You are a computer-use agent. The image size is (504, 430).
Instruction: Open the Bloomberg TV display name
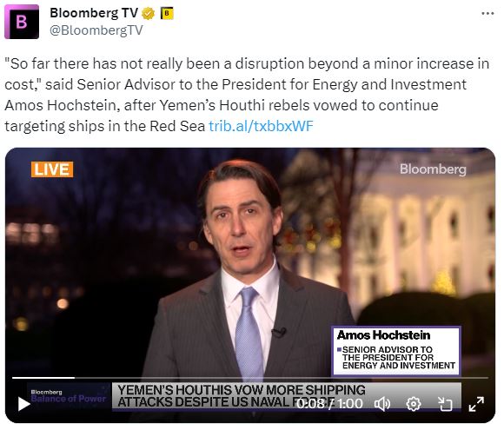click(x=94, y=13)
